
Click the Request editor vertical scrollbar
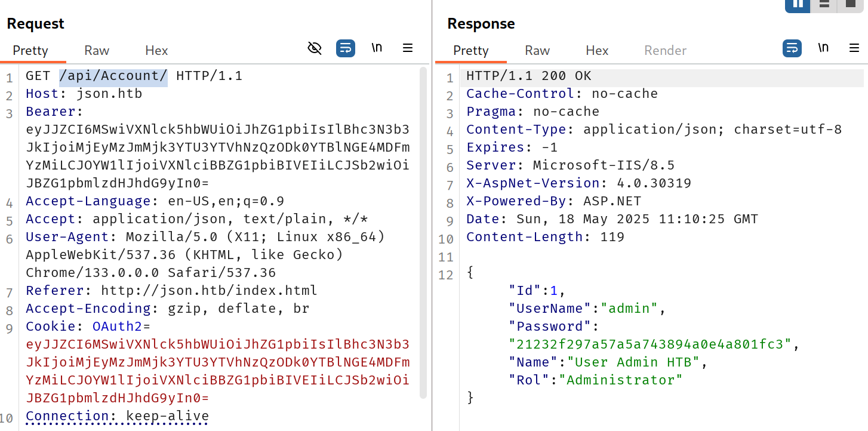point(423,233)
